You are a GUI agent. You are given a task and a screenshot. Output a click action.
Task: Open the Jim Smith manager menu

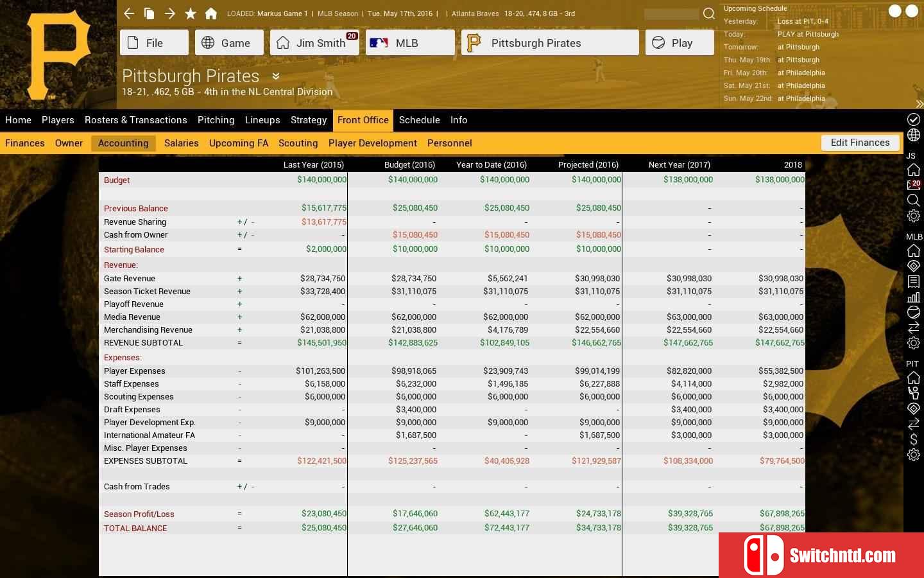[314, 42]
